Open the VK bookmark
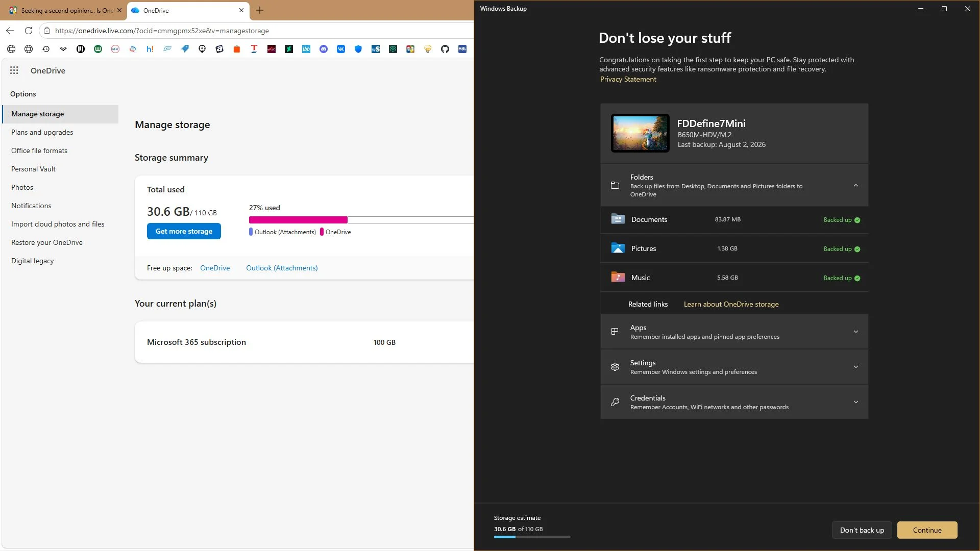This screenshot has height=551, width=980. (x=341, y=49)
